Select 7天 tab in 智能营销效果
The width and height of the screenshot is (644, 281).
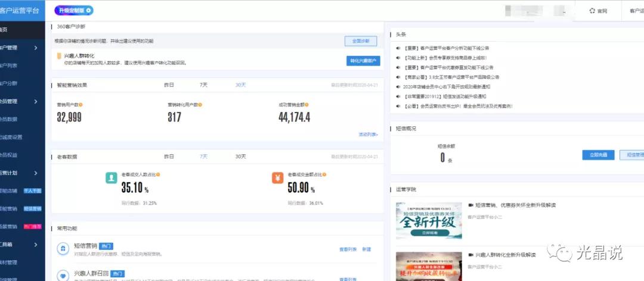tap(204, 85)
